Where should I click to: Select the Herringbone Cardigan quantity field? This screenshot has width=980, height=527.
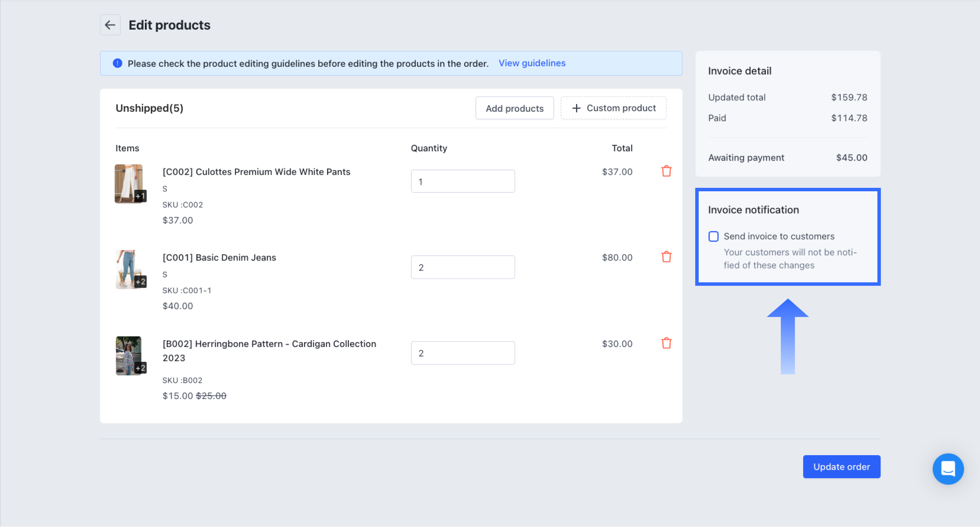[462, 353]
